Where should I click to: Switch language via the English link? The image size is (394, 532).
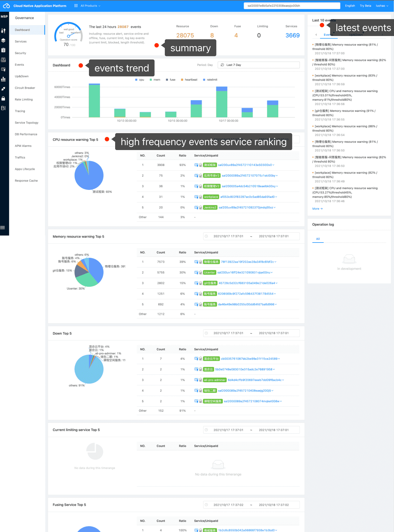350,6
